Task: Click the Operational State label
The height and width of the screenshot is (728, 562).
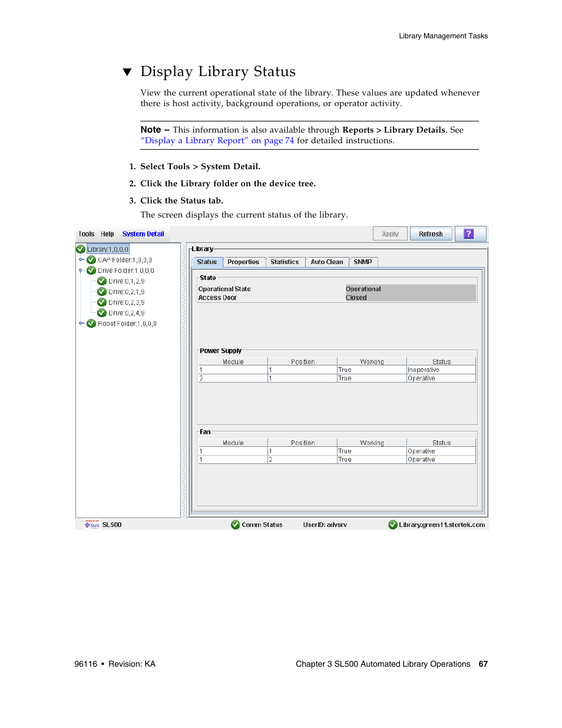Action: (224, 289)
